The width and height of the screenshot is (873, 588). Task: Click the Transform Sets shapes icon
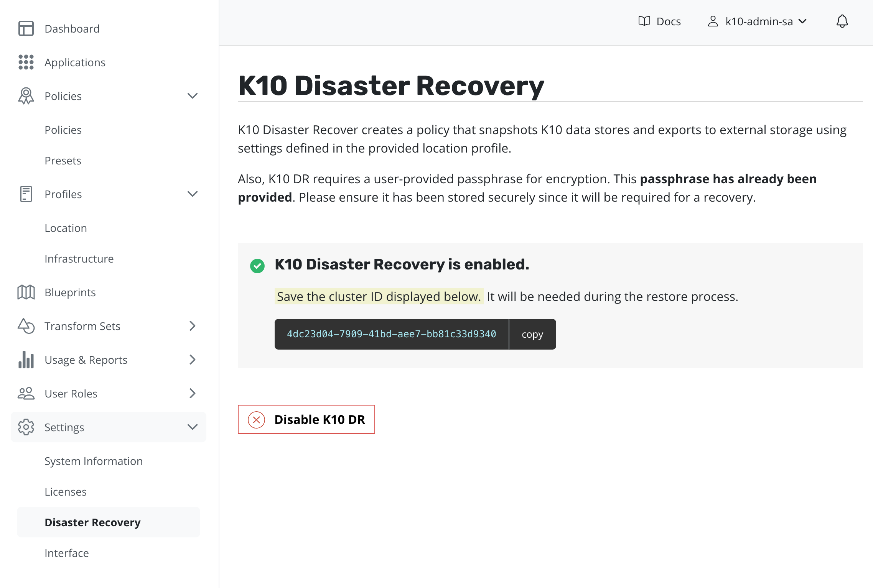26,326
